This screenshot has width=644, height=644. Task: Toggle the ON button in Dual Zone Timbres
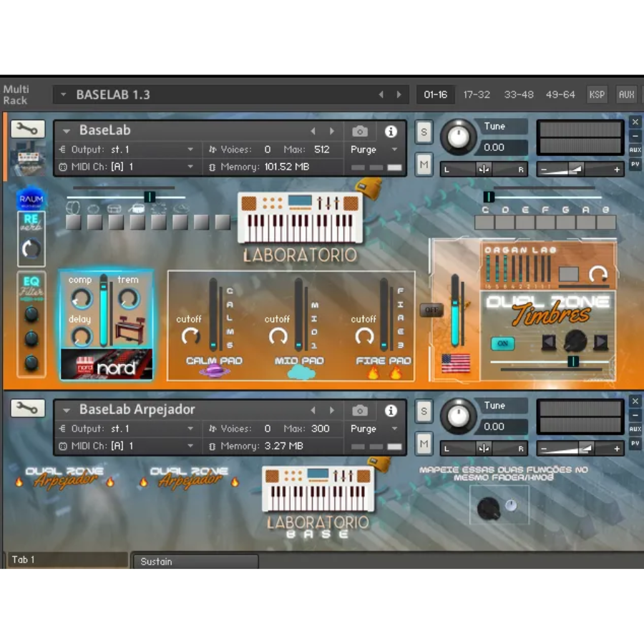[x=503, y=343]
